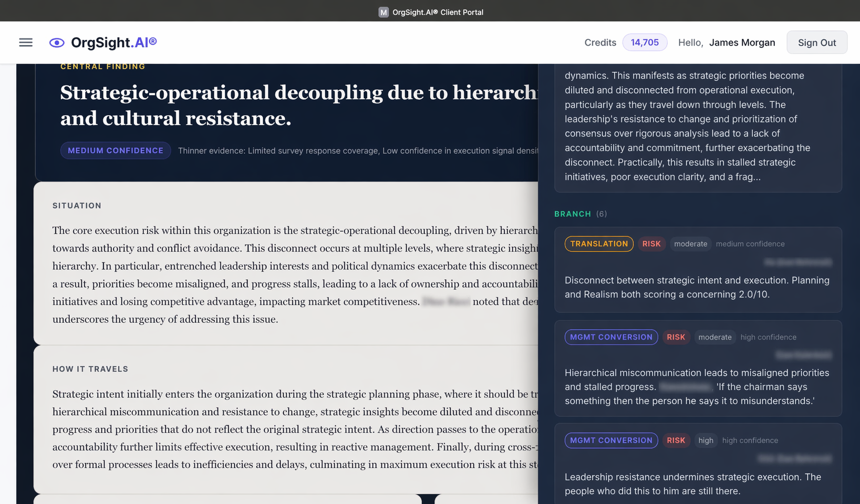
Task: Open the hamburger navigation menu
Action: coord(26,43)
